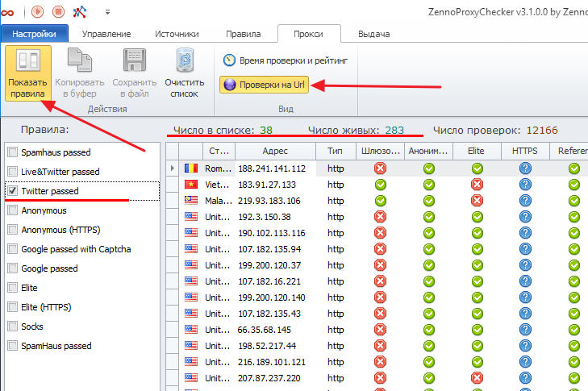Sort by the Адрес column header
This screenshot has height=391, width=588.
275,151
